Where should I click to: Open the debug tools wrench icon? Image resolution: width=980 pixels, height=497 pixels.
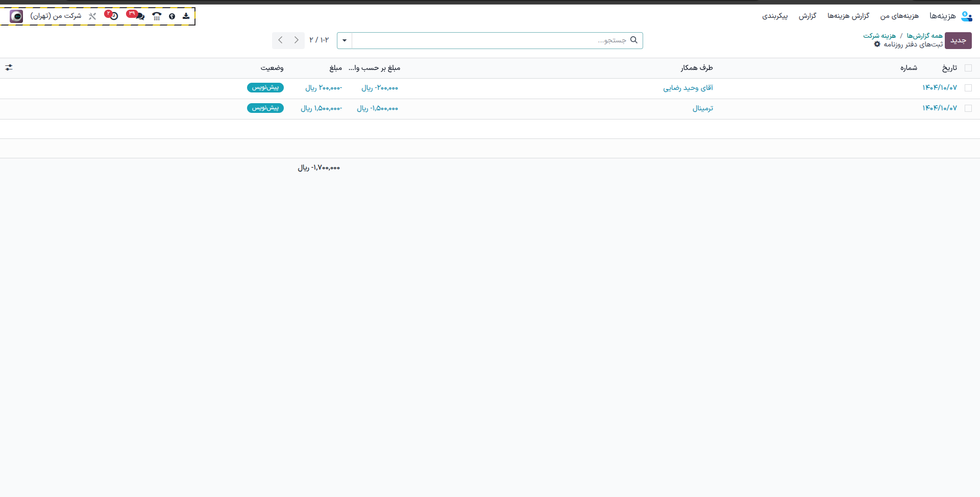92,16
